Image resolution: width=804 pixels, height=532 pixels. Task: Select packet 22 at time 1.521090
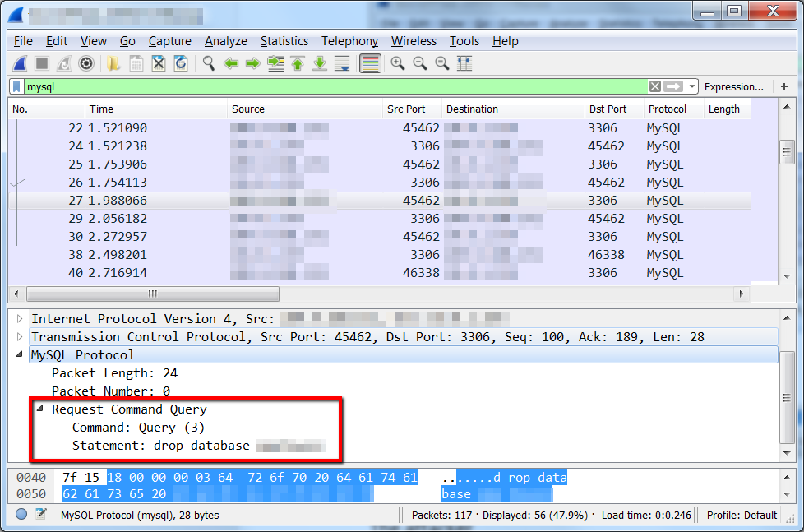(x=380, y=128)
